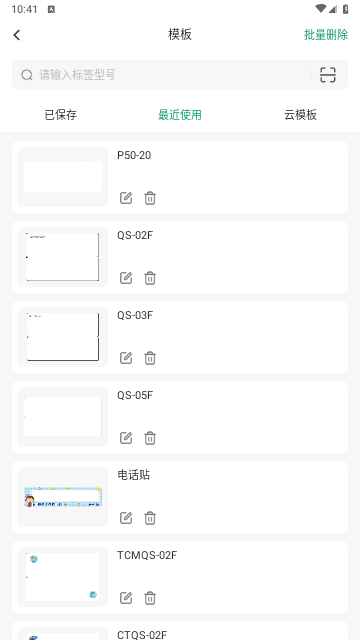Edit the P50-20 template
Image resolution: width=360 pixels, height=640 pixels.
click(x=126, y=198)
